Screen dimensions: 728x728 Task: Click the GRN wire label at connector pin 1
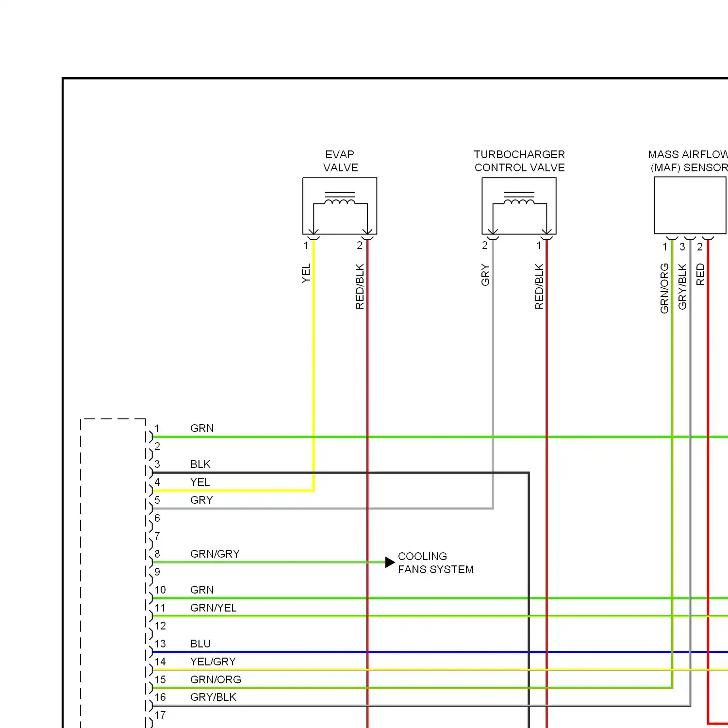coord(202,428)
